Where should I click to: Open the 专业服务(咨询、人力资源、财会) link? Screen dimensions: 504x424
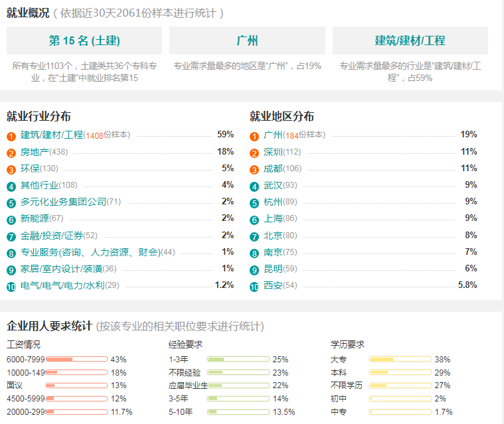(90, 252)
